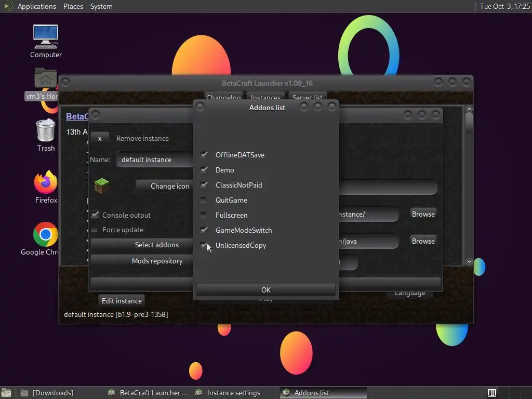
Task: Open Mods repository in Instance settings
Action: 142,261
